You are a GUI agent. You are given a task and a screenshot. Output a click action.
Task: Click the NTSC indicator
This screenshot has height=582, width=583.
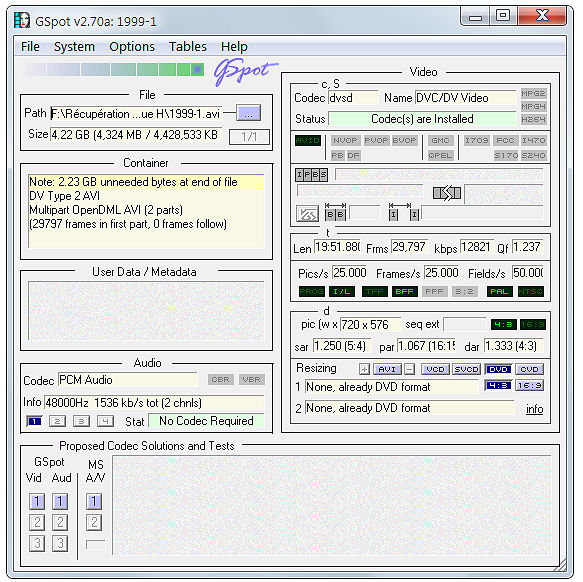(531, 291)
